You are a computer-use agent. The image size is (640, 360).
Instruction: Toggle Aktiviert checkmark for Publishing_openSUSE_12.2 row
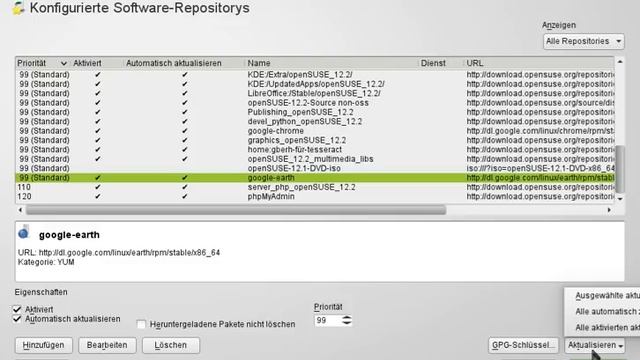pos(97,112)
